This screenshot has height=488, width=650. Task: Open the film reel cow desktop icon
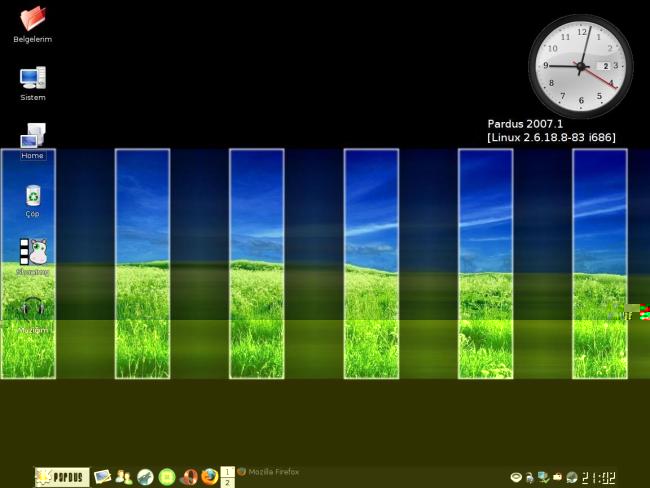pos(32,252)
